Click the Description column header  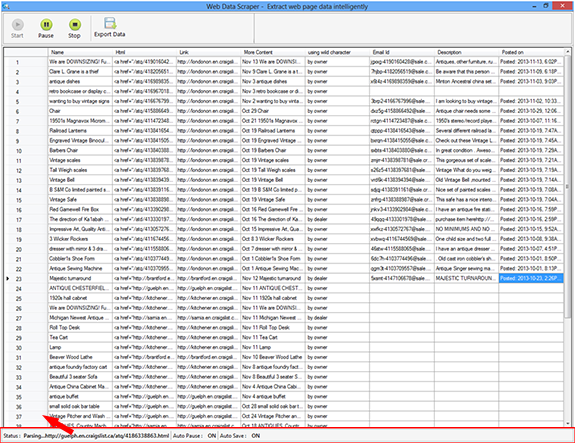tap(466, 52)
